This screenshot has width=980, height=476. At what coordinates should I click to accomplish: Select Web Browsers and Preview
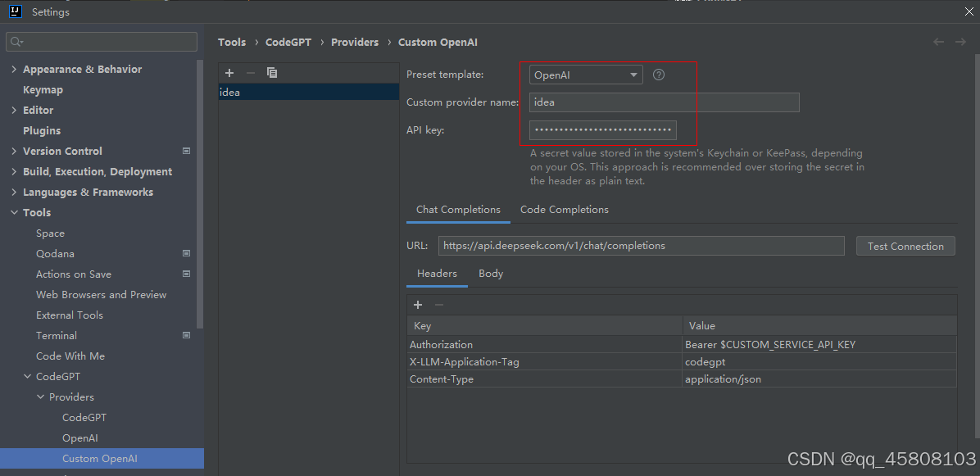point(102,295)
